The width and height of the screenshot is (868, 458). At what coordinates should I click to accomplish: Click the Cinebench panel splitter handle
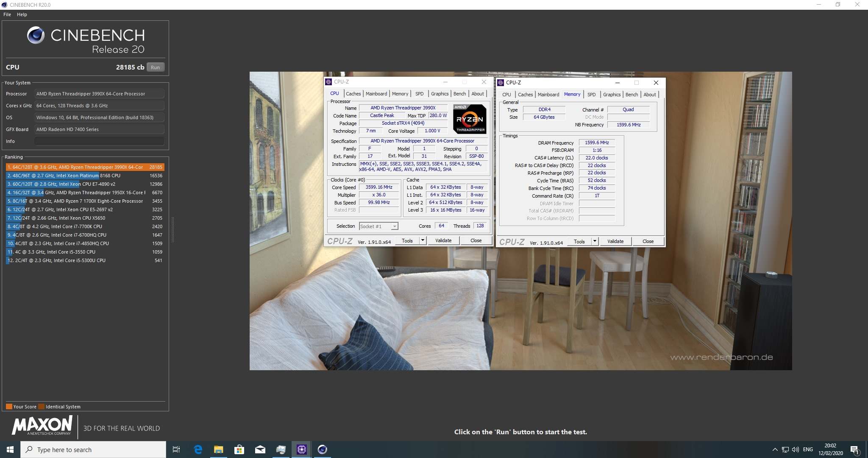click(x=172, y=229)
